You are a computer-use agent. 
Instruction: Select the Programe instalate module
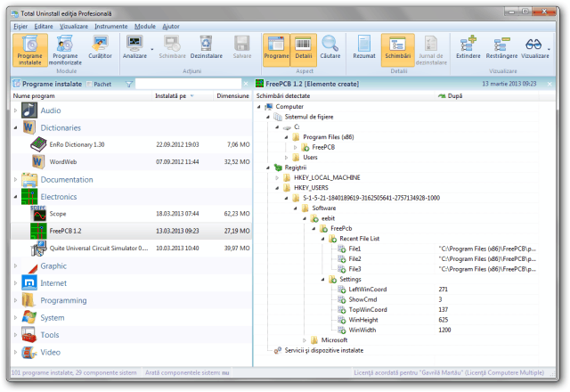(x=30, y=50)
